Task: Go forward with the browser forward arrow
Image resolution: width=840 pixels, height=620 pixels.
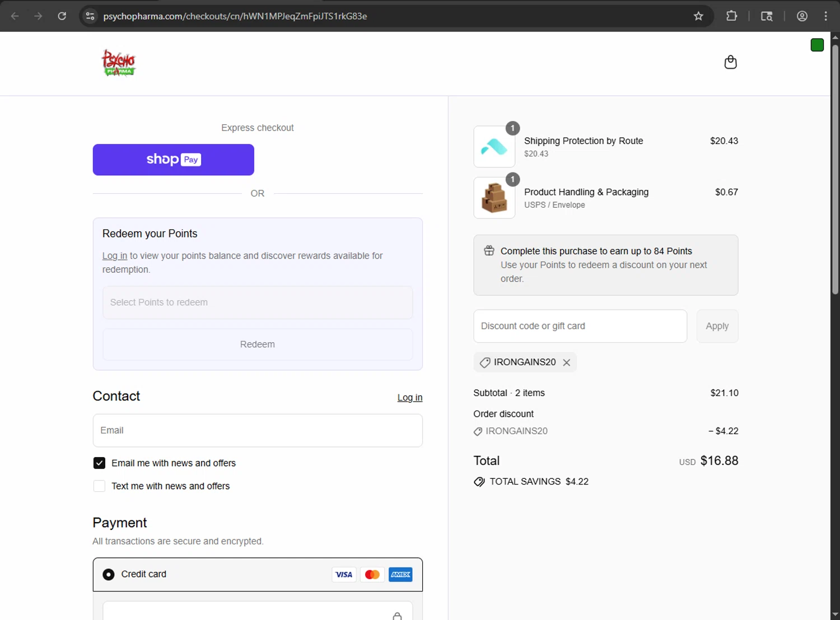Action: [x=38, y=16]
